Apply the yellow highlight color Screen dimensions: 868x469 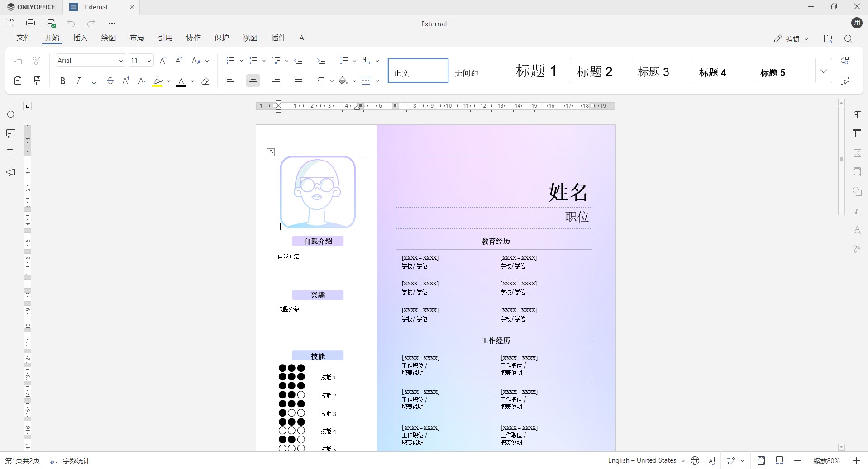click(157, 81)
